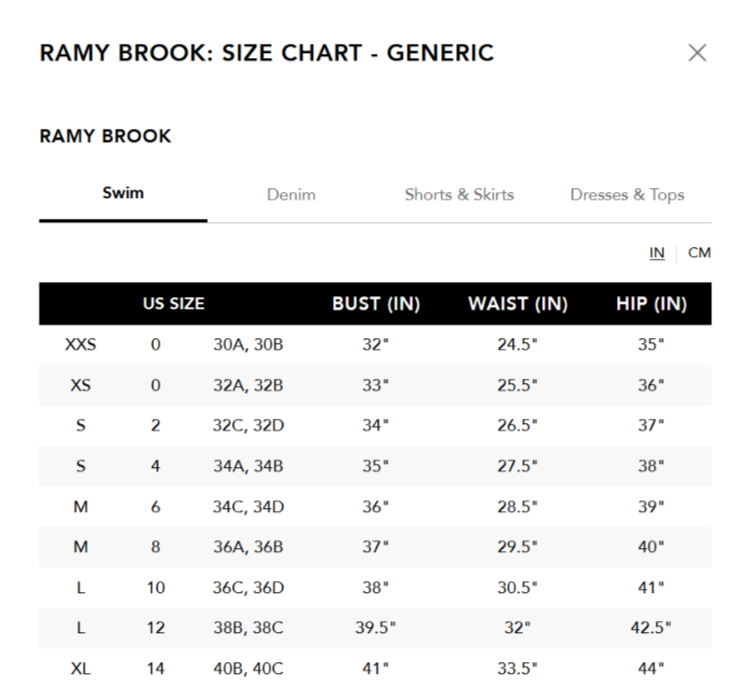751x700 pixels.
Task: Click the 42.5" hip measurement
Action: tap(651, 628)
